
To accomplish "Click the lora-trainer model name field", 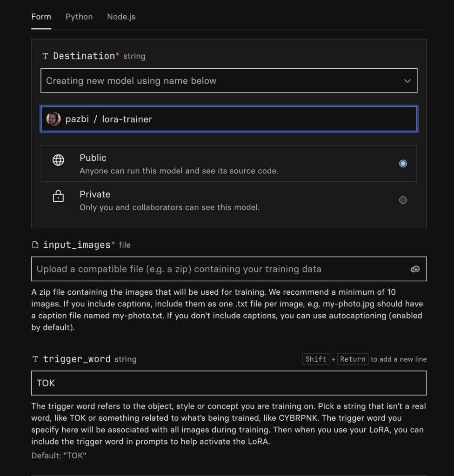I will [x=229, y=119].
